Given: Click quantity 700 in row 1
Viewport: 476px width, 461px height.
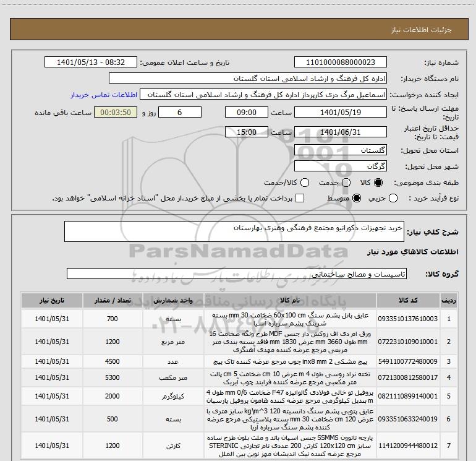Looking at the screenshot, I should click(113, 319).
